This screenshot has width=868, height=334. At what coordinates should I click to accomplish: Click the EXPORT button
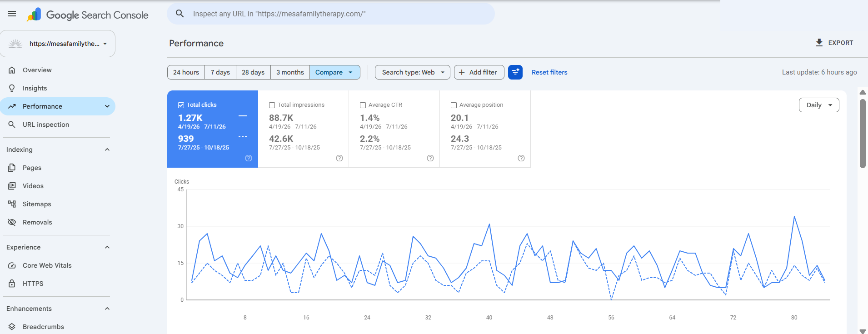pyautogui.click(x=834, y=43)
